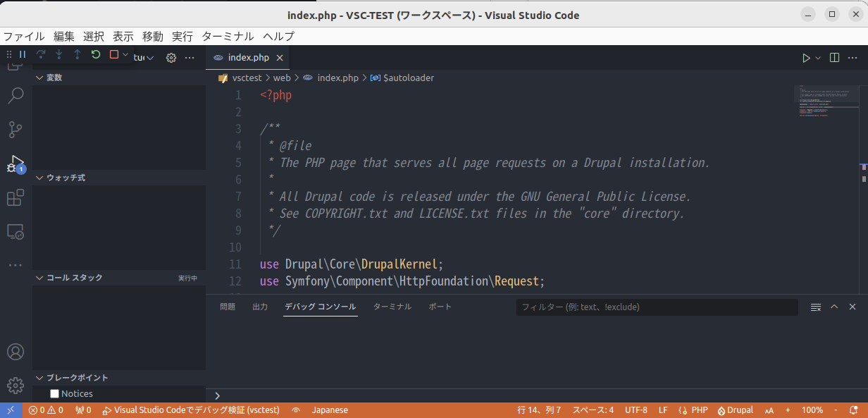Viewport: 868px width, 418px height.
Task: Switch to the ポート panel tab
Action: coord(440,307)
